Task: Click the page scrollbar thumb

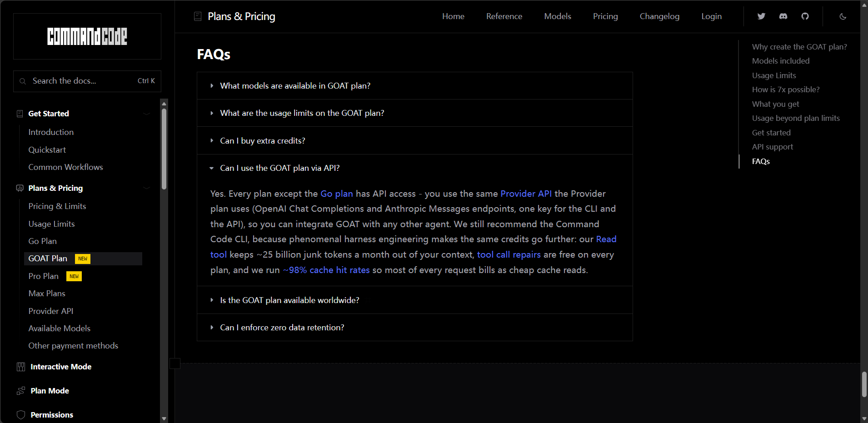Action: coord(864,384)
